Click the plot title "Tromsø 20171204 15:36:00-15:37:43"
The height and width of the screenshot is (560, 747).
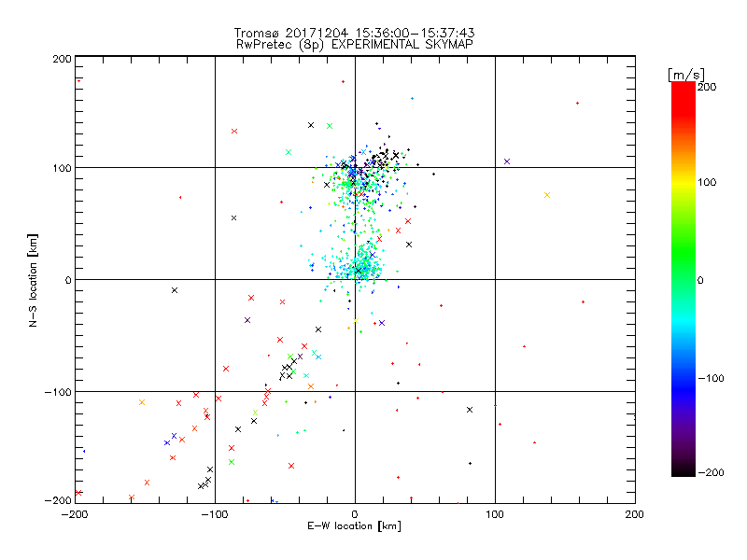354,33
